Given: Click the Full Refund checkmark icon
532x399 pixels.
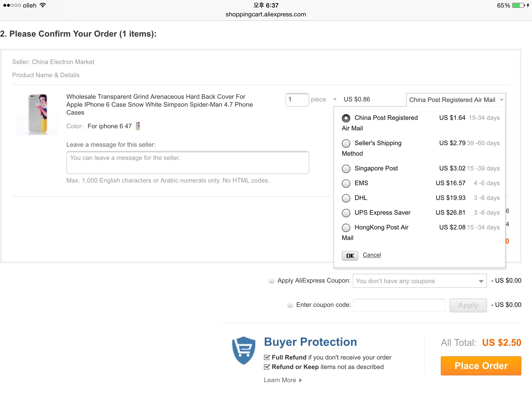Looking at the screenshot, I should [x=267, y=357].
